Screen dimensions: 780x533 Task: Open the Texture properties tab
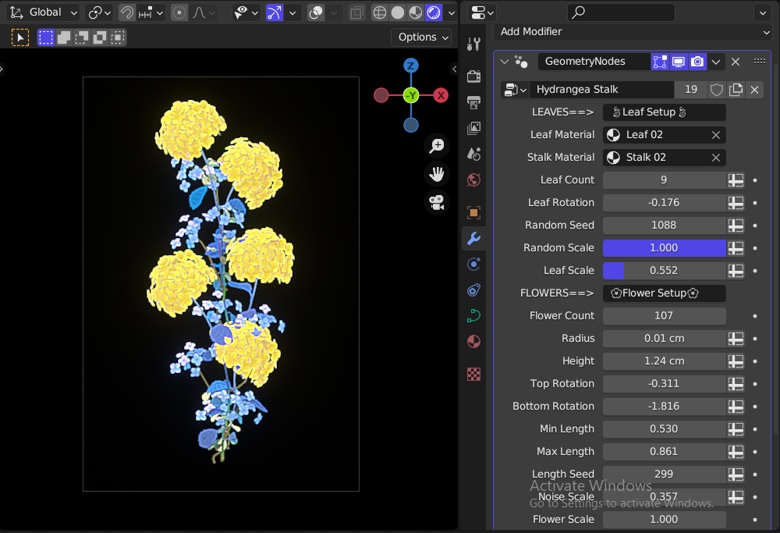click(x=474, y=375)
